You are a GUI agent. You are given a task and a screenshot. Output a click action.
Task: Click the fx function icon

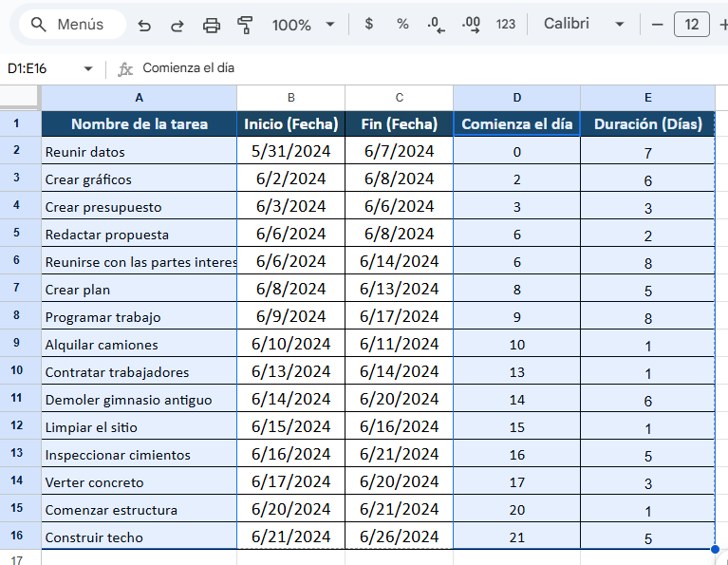(x=125, y=69)
